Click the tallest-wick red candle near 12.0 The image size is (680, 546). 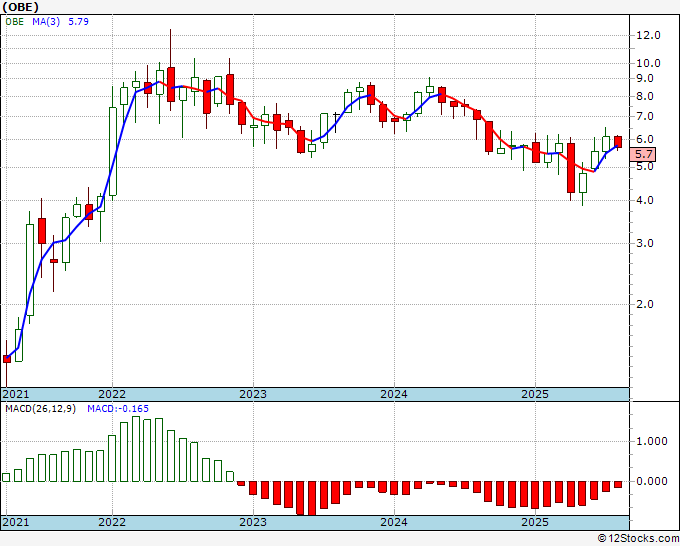point(171,84)
